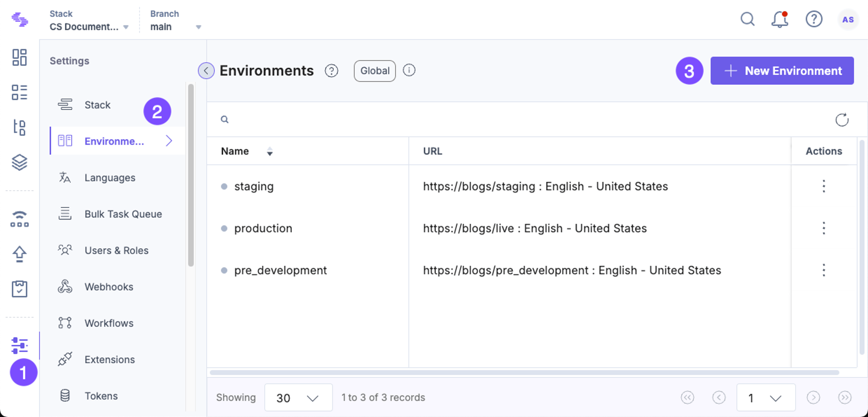Sort table by Name column
This screenshot has height=417, width=868.
(x=270, y=151)
